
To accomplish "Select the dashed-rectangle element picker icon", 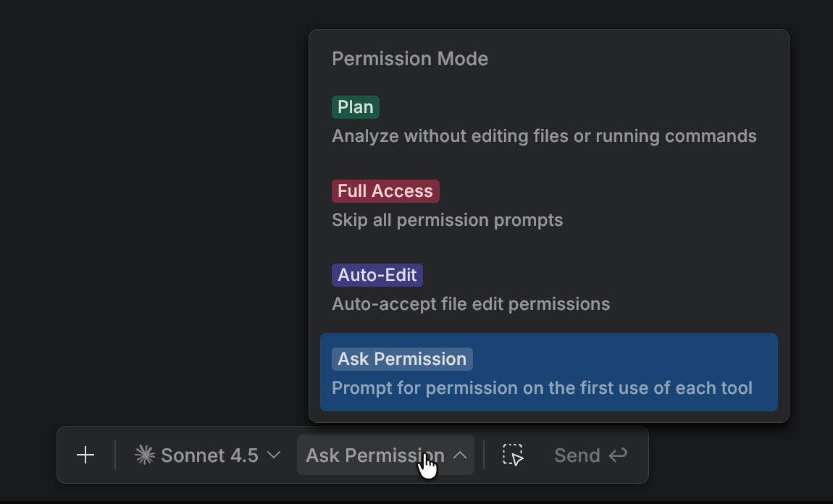I will pyautogui.click(x=511, y=455).
